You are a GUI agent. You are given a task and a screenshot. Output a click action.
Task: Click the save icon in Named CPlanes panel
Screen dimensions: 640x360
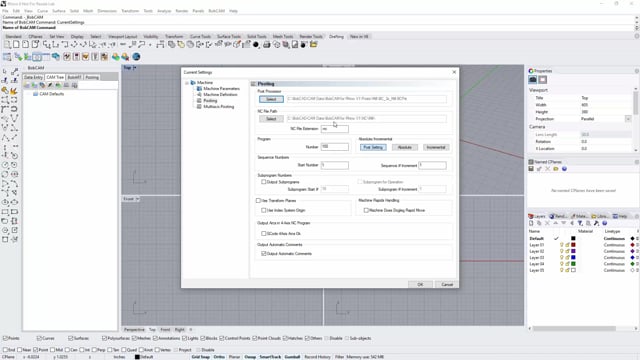531,169
